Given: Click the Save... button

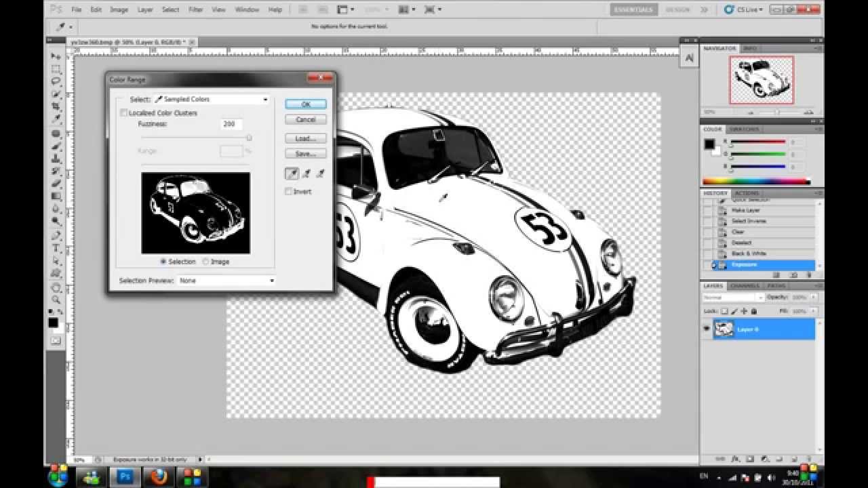Looking at the screenshot, I should tap(306, 154).
